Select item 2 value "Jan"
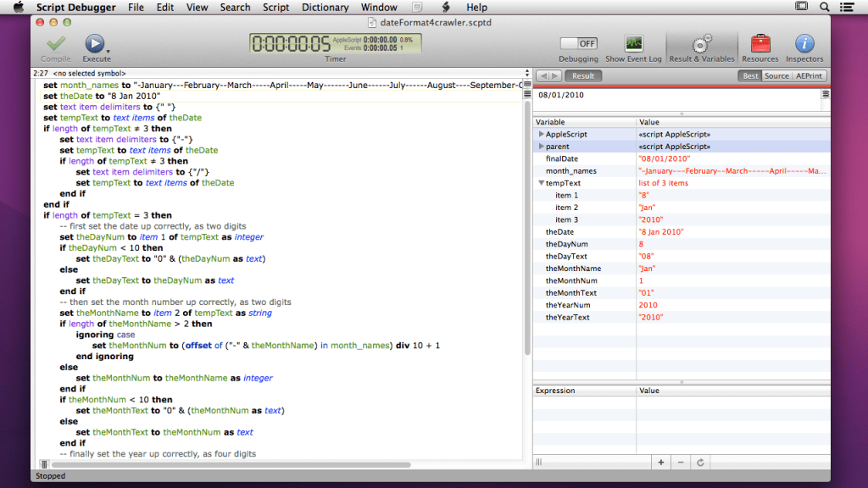868x488 pixels. coord(647,208)
